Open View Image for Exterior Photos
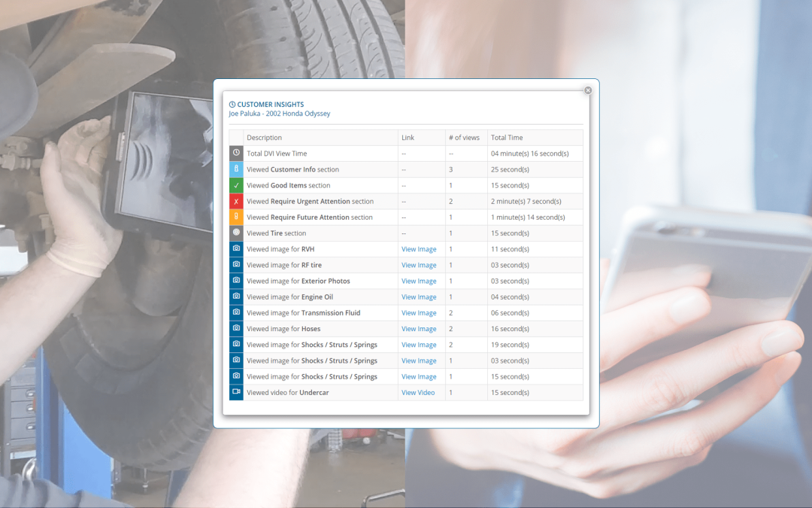This screenshot has width=812, height=508. [x=419, y=281]
